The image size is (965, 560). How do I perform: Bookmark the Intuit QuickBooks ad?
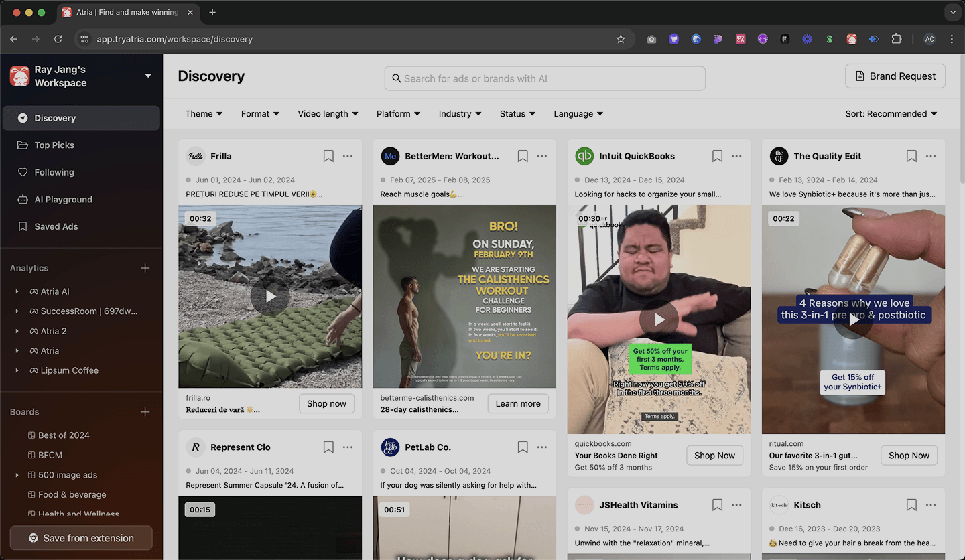[x=717, y=156]
